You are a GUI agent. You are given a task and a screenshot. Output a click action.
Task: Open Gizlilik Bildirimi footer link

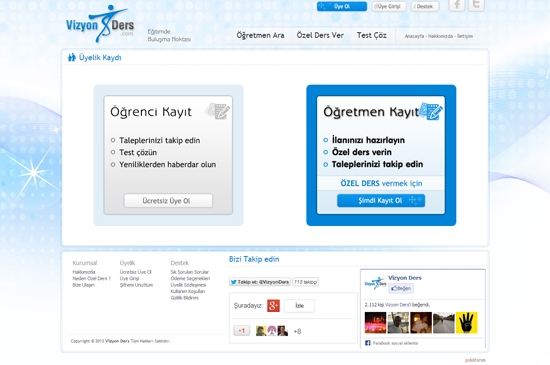pos(185,298)
